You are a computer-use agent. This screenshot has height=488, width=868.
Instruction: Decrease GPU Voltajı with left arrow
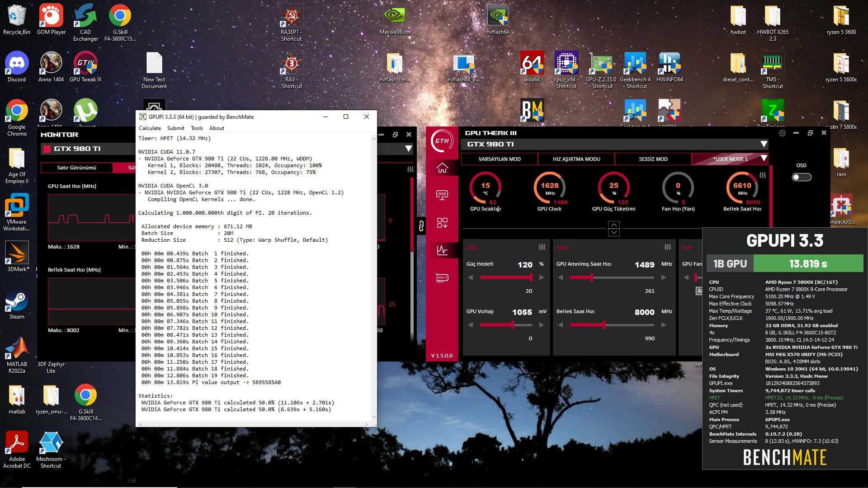point(471,325)
